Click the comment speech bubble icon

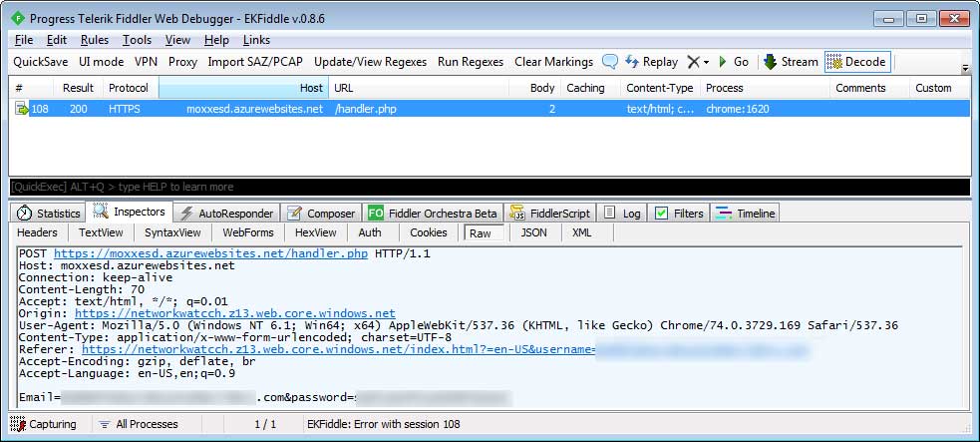tap(609, 61)
